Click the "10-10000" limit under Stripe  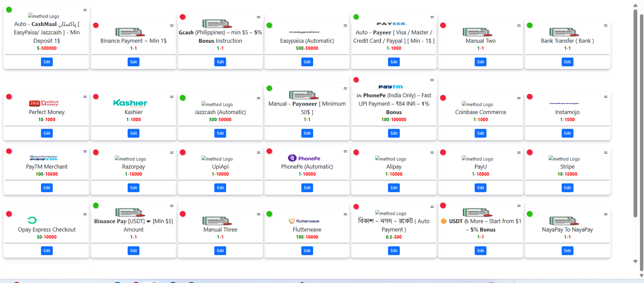pos(567,174)
